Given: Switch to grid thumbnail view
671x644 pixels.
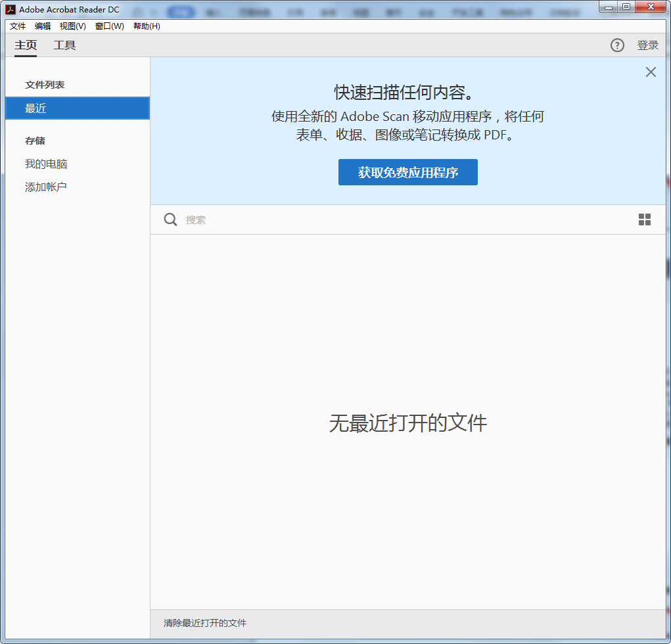Looking at the screenshot, I should pos(645,219).
